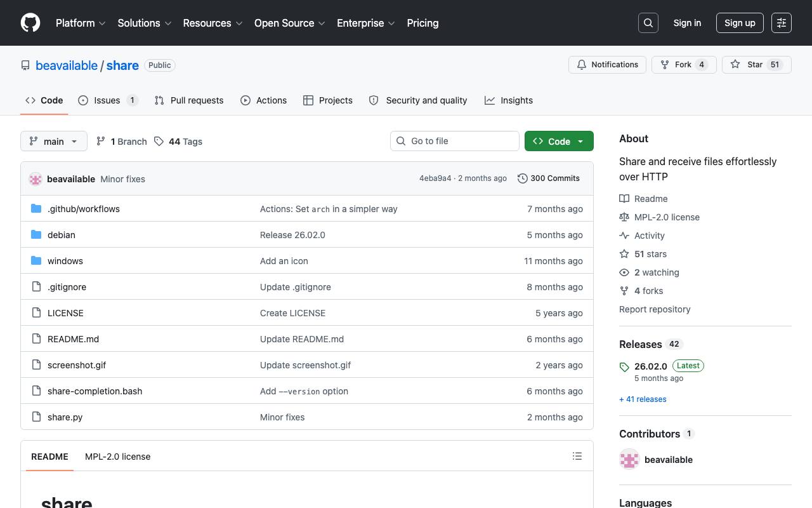Screen dimensions: 812x508
Task: Select the MPL-2.0 license readme tab
Action: [x=117, y=457]
